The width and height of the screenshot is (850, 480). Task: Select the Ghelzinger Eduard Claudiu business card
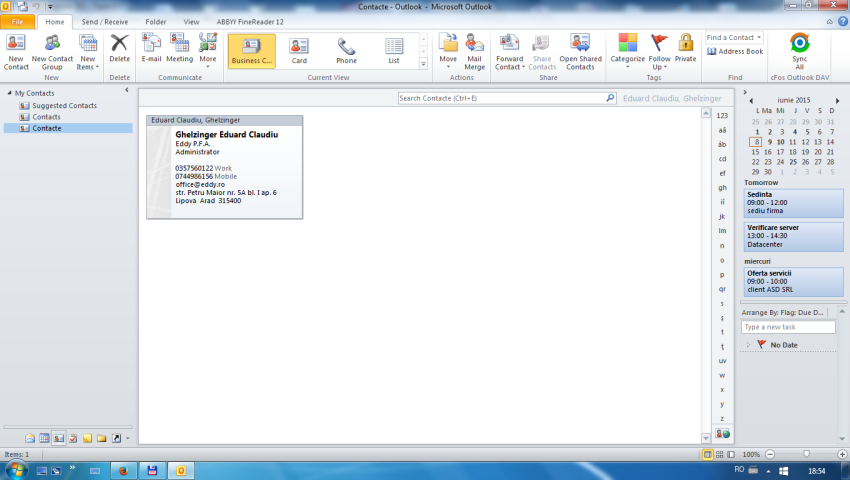[224, 167]
